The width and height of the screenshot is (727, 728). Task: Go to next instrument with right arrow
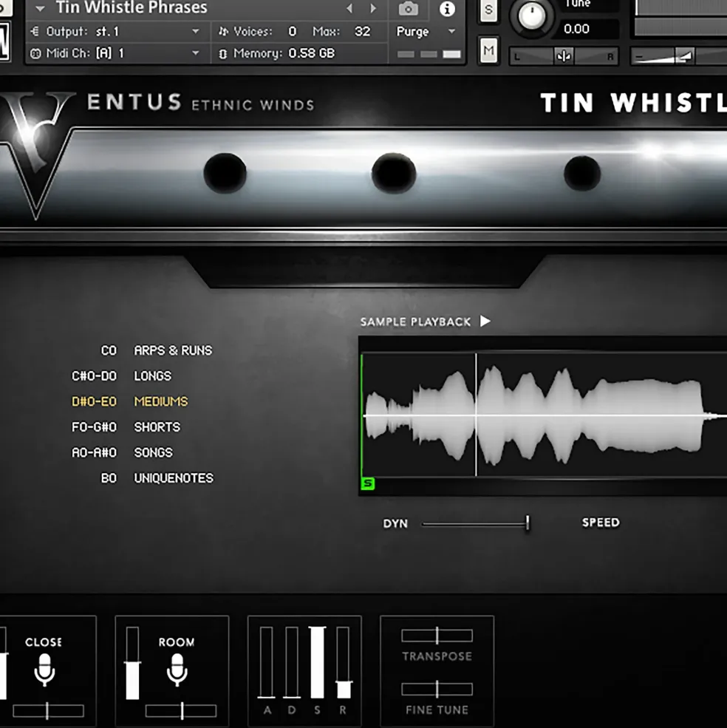[373, 8]
